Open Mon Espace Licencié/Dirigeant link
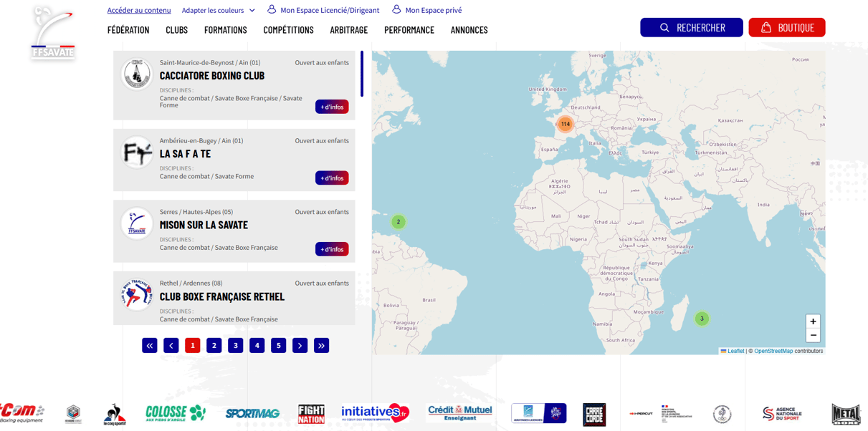 [x=323, y=11]
